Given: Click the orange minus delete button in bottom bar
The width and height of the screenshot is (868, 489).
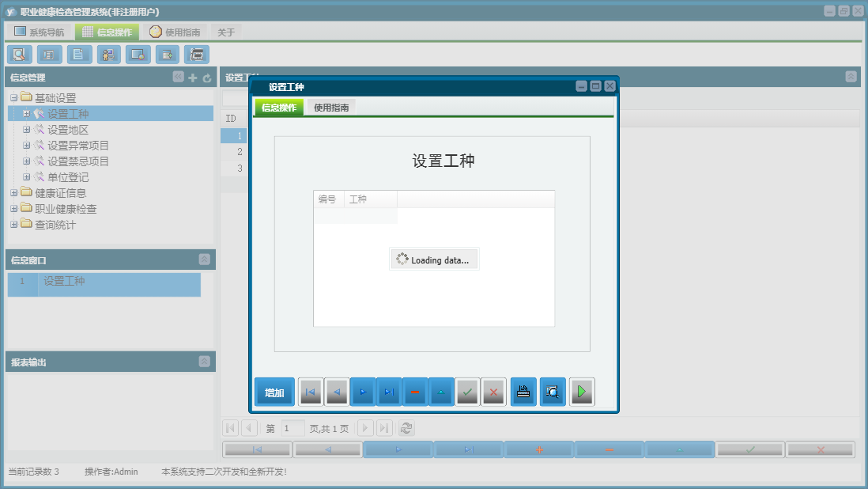Looking at the screenshot, I should coord(609,449).
